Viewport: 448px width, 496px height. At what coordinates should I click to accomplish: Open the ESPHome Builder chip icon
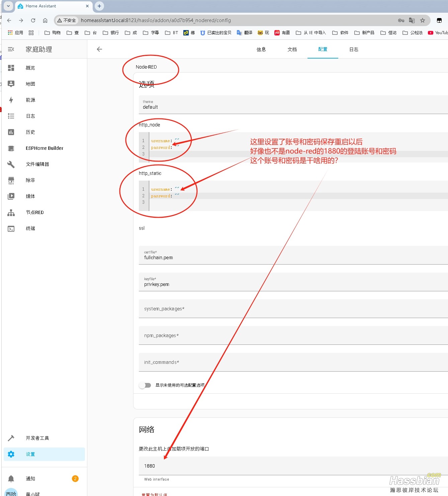11,148
